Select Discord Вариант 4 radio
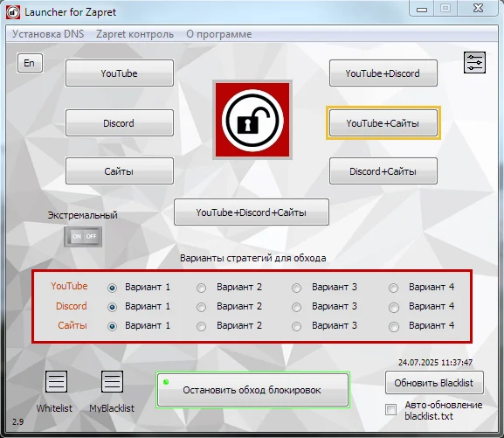The width and height of the screenshot is (504, 438). pos(393,308)
